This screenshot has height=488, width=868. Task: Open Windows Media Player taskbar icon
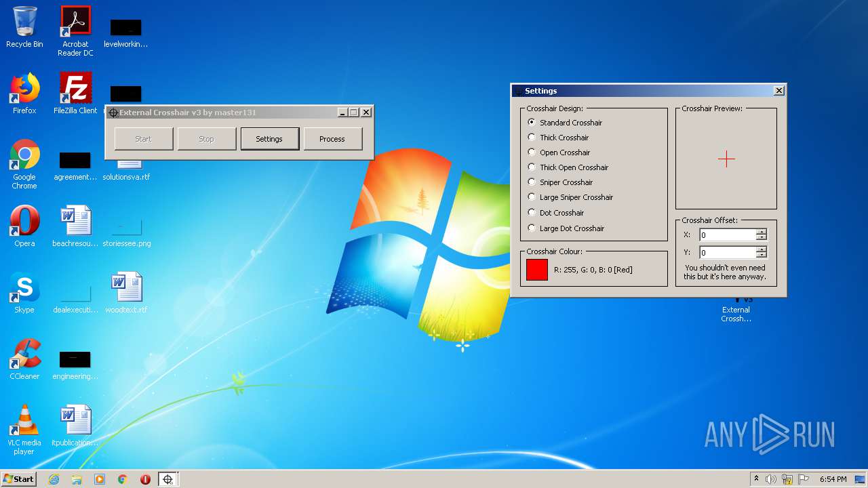coord(100,479)
